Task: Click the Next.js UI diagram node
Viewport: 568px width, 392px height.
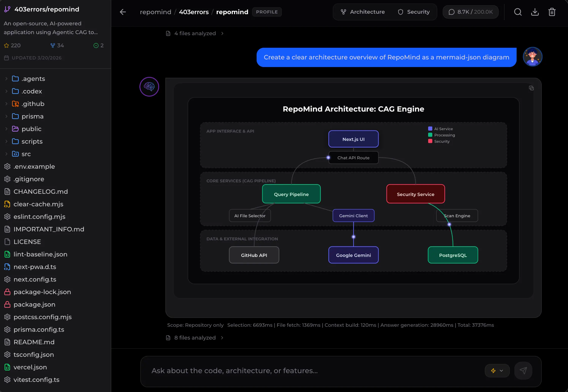Action: click(x=353, y=139)
